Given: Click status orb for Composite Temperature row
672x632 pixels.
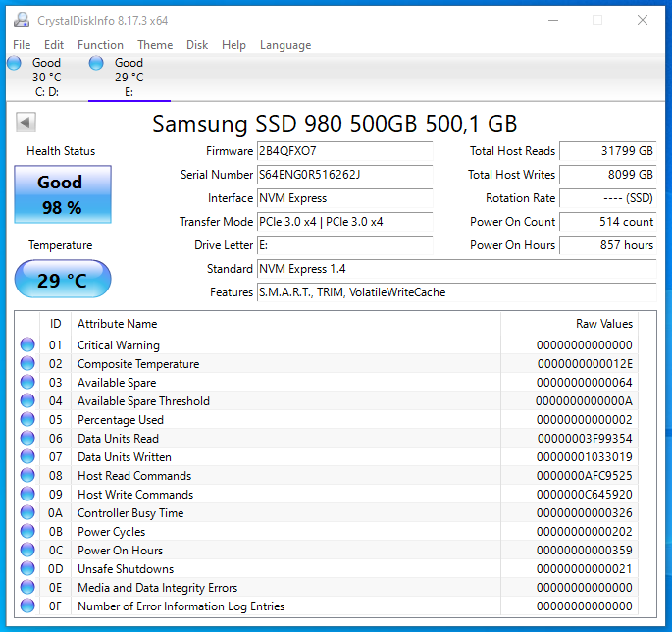Looking at the screenshot, I should [x=27, y=363].
